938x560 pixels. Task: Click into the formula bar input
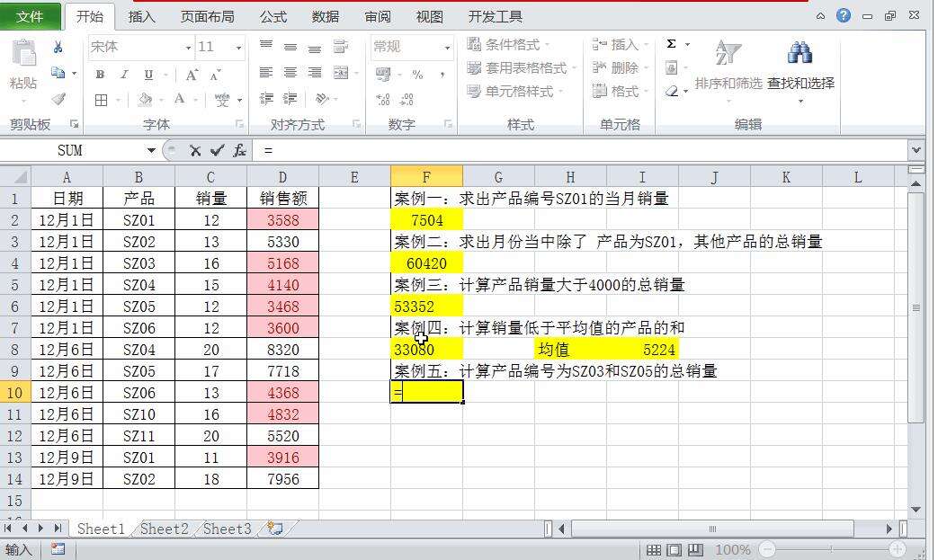click(580, 151)
